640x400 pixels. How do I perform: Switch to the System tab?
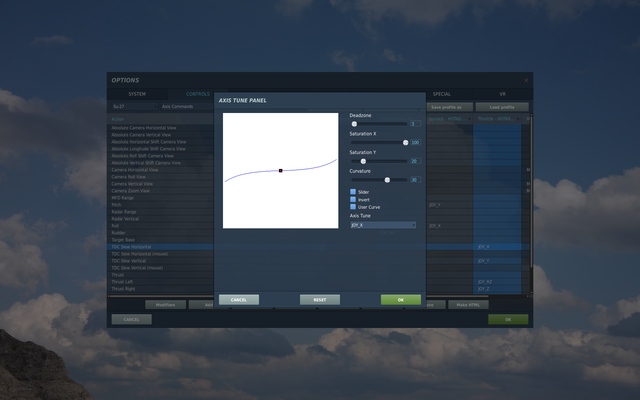coord(137,94)
